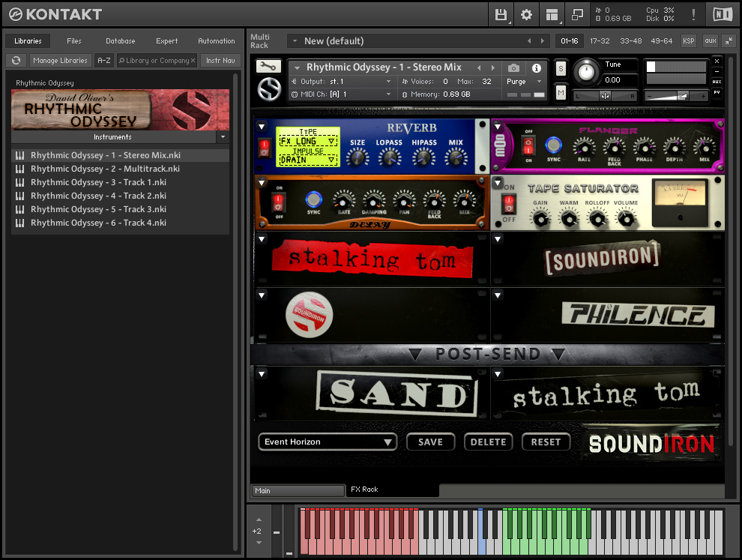Click the camera snapshot icon
The image size is (742, 560).
pos(513,68)
